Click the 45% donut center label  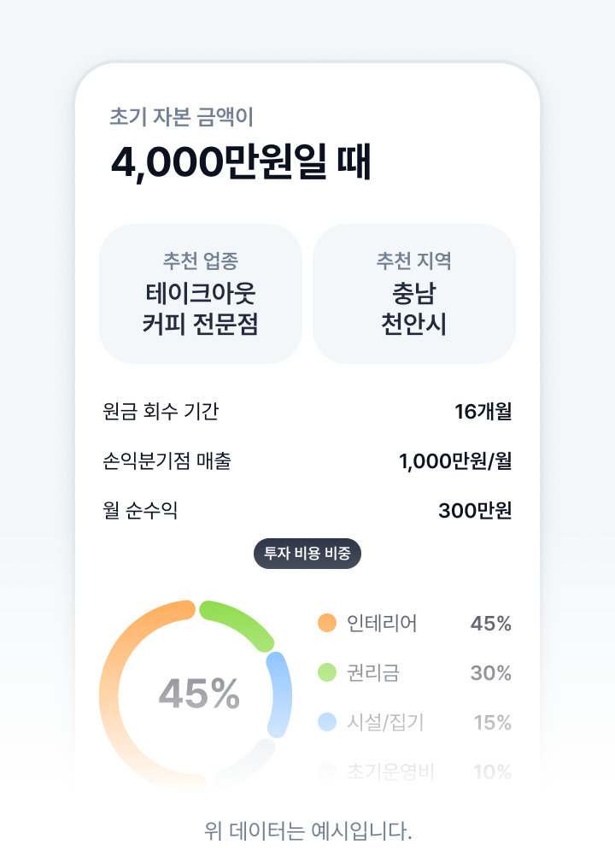tap(199, 694)
